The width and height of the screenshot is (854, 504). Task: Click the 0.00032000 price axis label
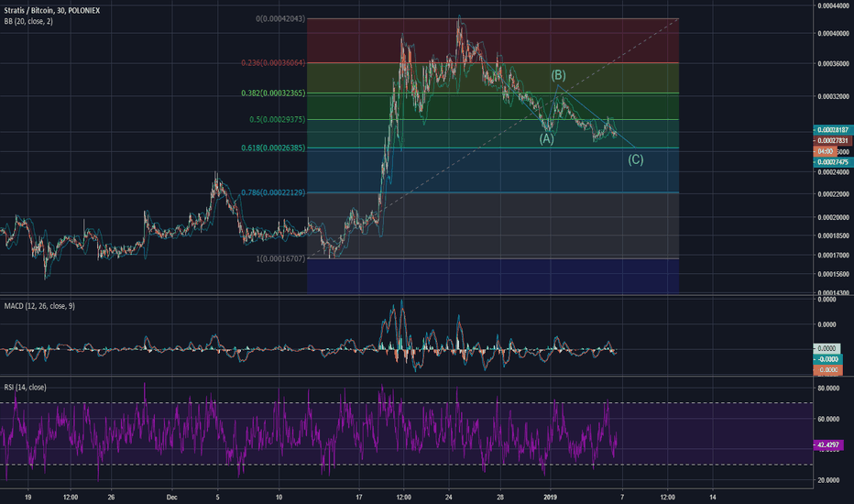833,96
